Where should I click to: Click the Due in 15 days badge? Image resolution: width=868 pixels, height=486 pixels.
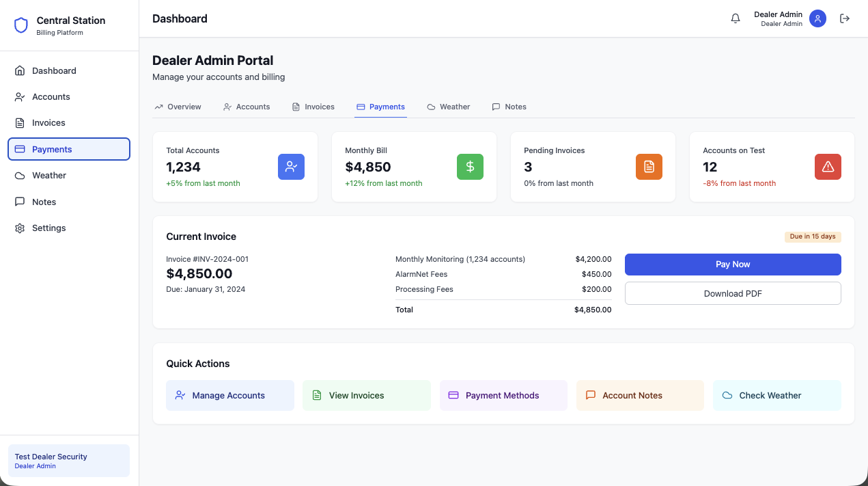click(813, 237)
